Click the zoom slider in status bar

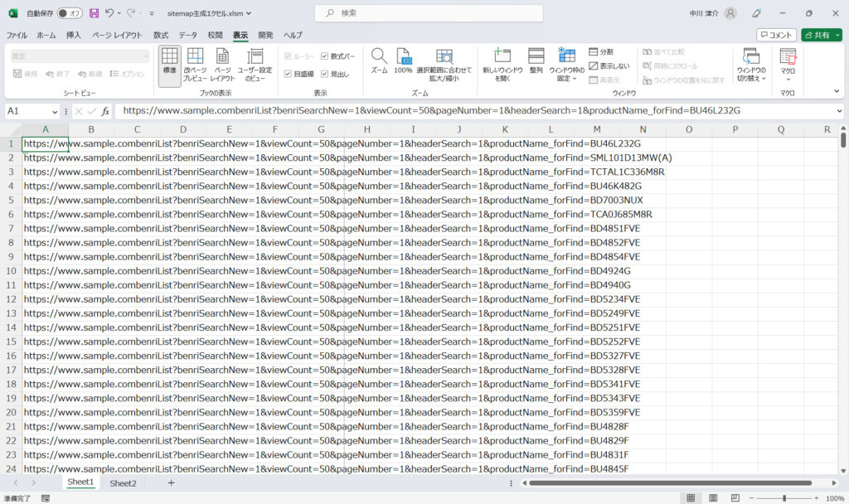784,498
